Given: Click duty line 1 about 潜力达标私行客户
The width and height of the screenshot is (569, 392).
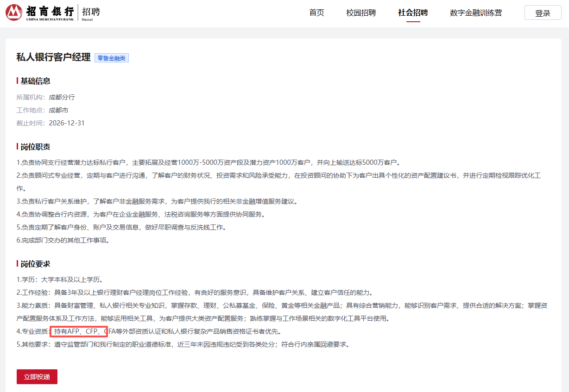Looking at the screenshot, I should pyautogui.click(x=209, y=162).
